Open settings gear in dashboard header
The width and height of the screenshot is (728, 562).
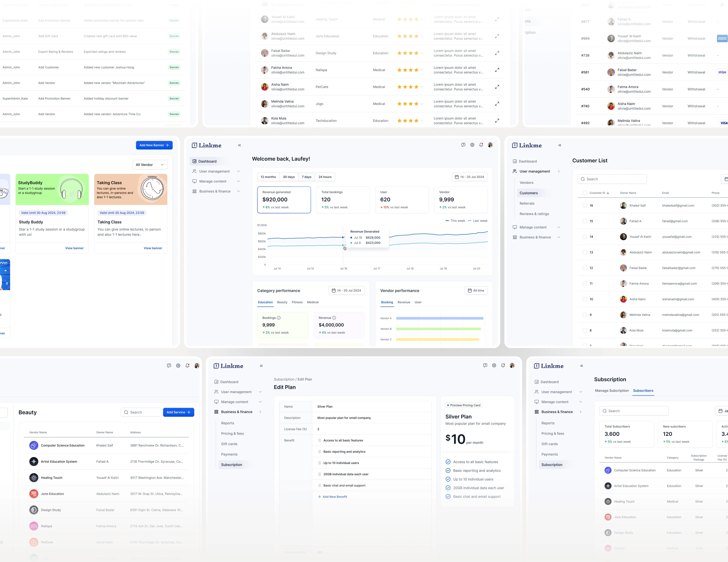pyautogui.click(x=472, y=145)
